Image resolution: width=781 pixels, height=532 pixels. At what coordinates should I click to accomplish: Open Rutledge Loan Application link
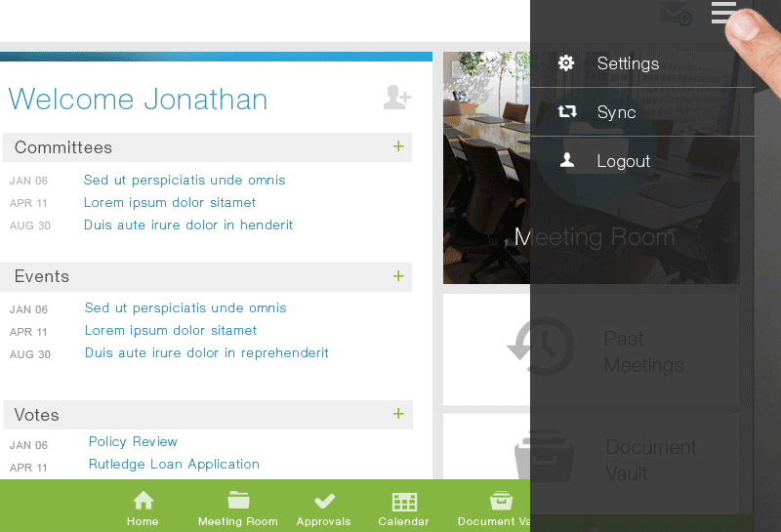tap(174, 465)
